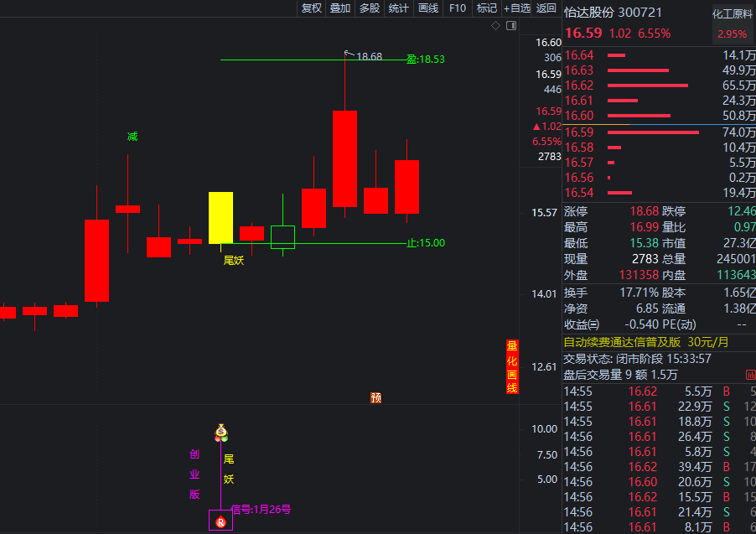Click the money bag signal icon
Viewport: 756px width, 534px height.
point(221,433)
